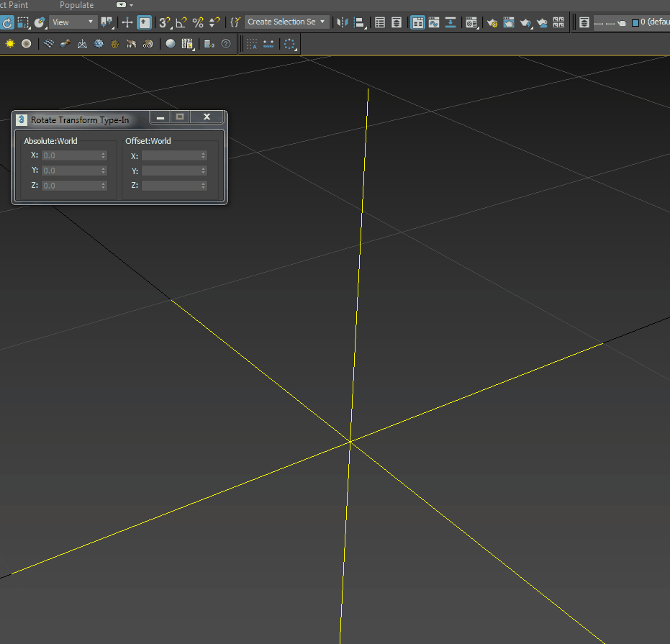670x644 pixels.
Task: Toggle the Scene Explorer
Action: click(380, 22)
